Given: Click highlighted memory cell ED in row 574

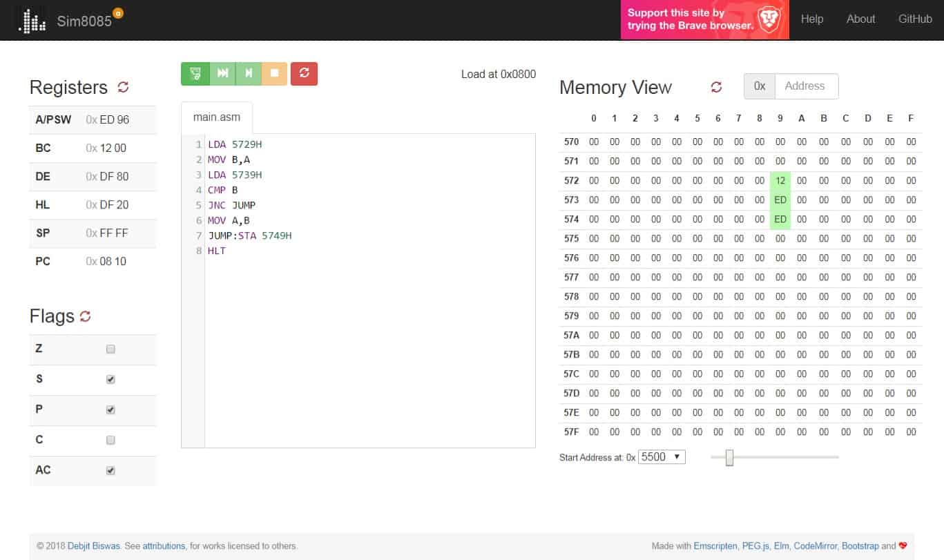Looking at the screenshot, I should coord(780,219).
